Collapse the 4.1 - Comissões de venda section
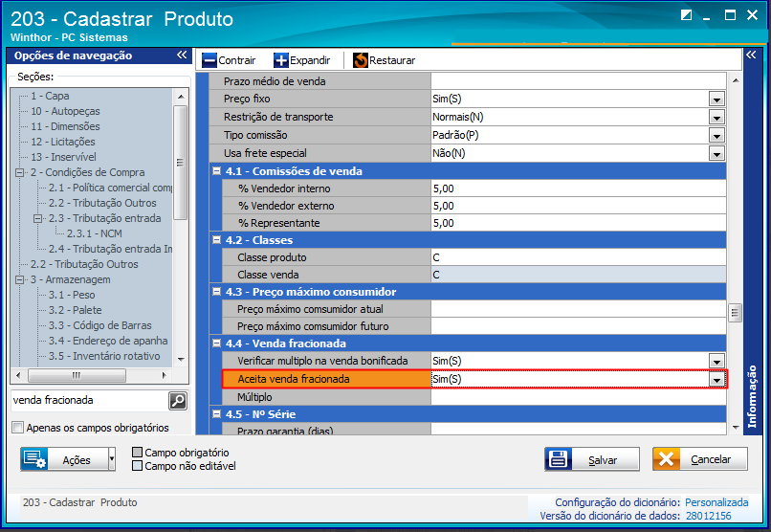Viewport: 771px width, 532px height. [216, 170]
